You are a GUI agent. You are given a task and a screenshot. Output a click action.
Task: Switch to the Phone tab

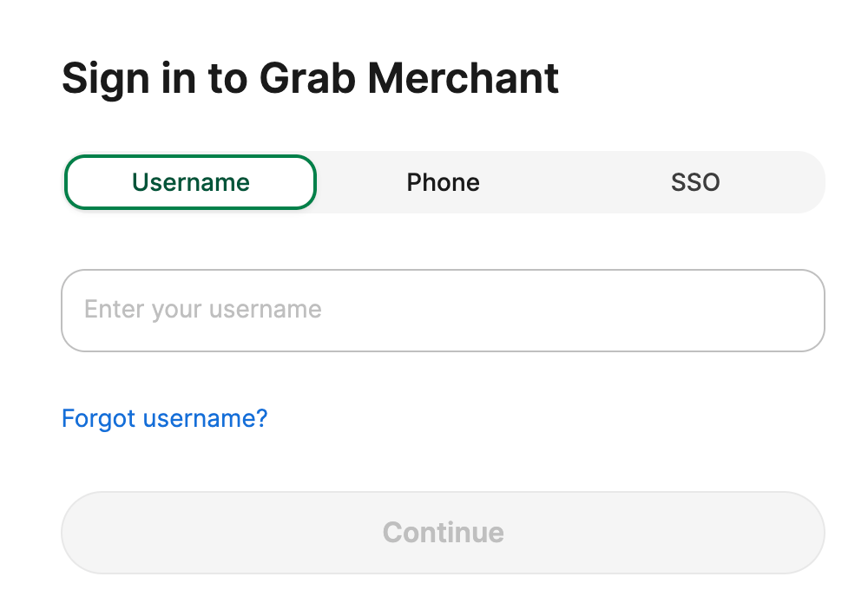(x=443, y=182)
